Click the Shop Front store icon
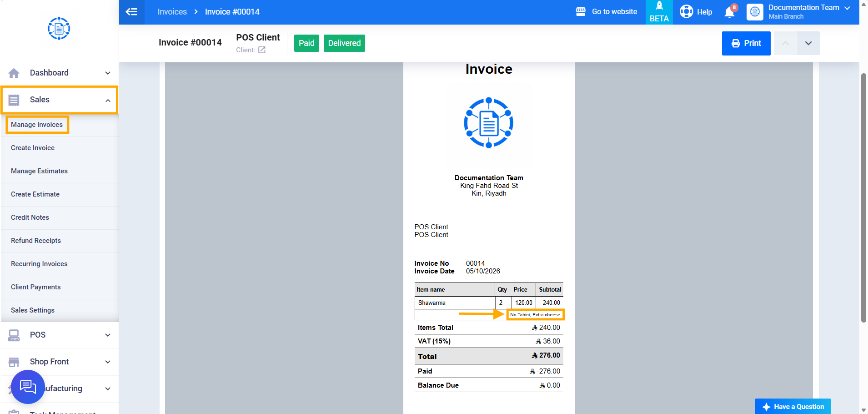Screen dimensions: 868x414 [x=14, y=362]
